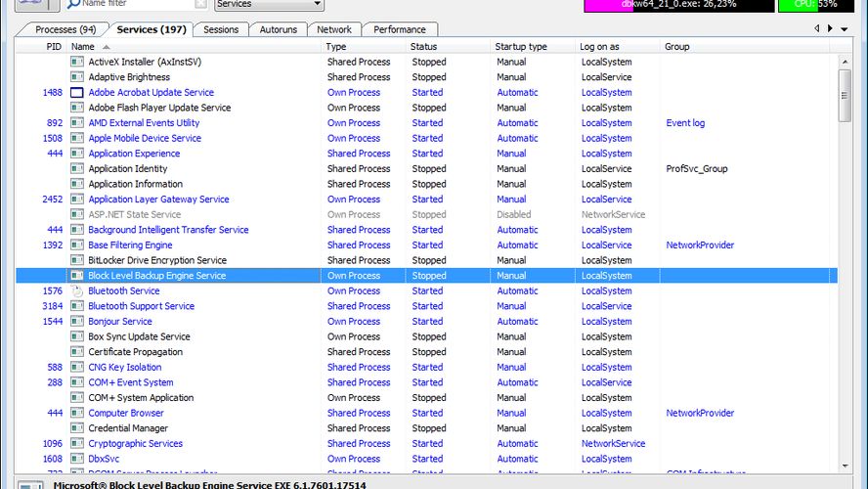The height and width of the screenshot is (489, 868).
Task: Click inside the Name filter input field
Action: click(x=137, y=4)
